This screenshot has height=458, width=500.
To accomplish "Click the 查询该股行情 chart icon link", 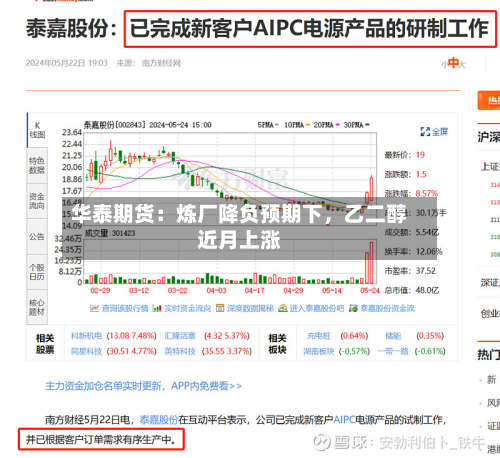I will (94, 308).
